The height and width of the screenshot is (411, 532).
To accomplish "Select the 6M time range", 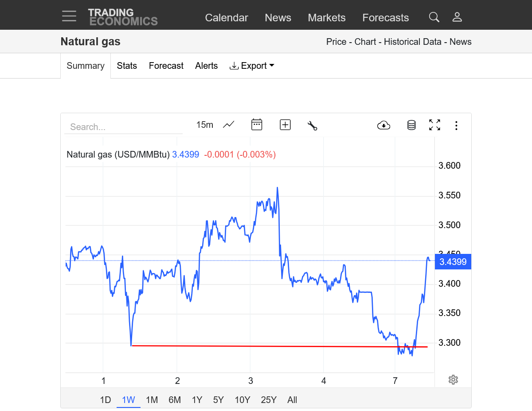I will (x=175, y=400).
